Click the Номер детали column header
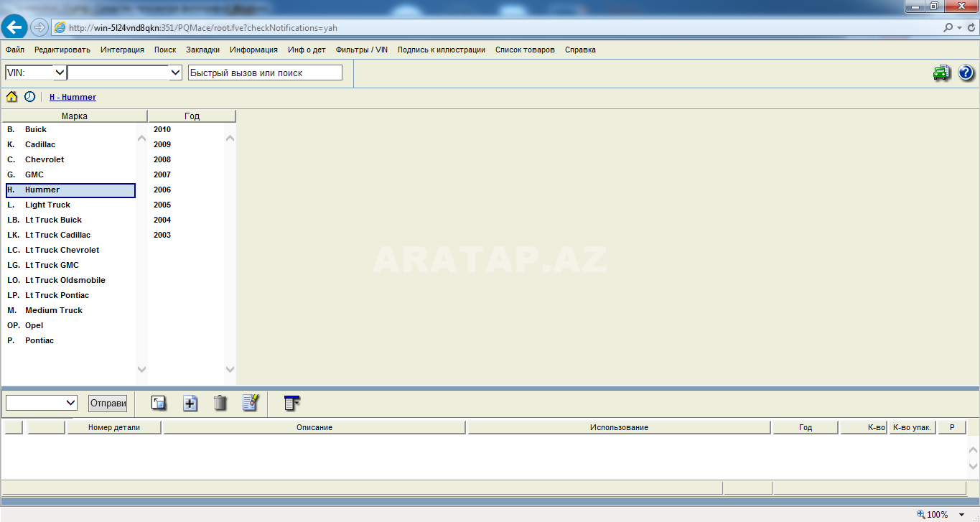This screenshot has height=522, width=980. [114, 427]
